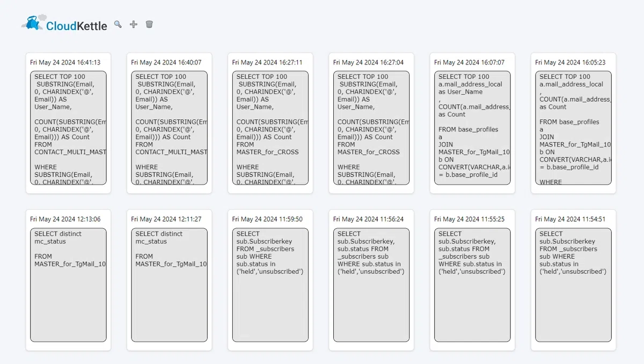Click the CloudKettle logo
The width and height of the screenshot is (644, 364).
[x=64, y=24]
